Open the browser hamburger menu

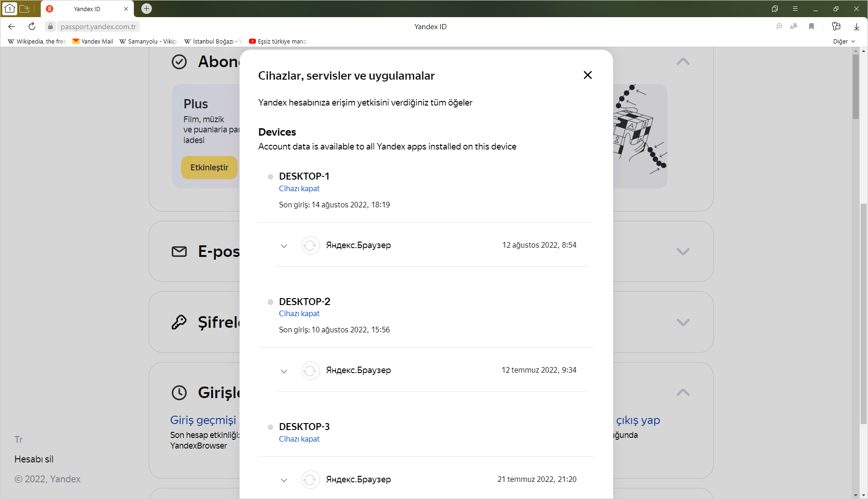coord(795,8)
